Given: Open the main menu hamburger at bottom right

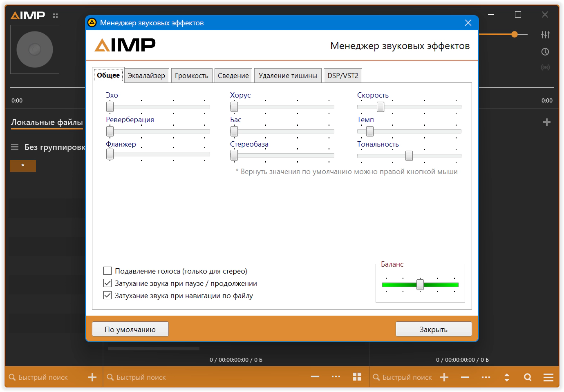Looking at the screenshot, I should [548, 377].
